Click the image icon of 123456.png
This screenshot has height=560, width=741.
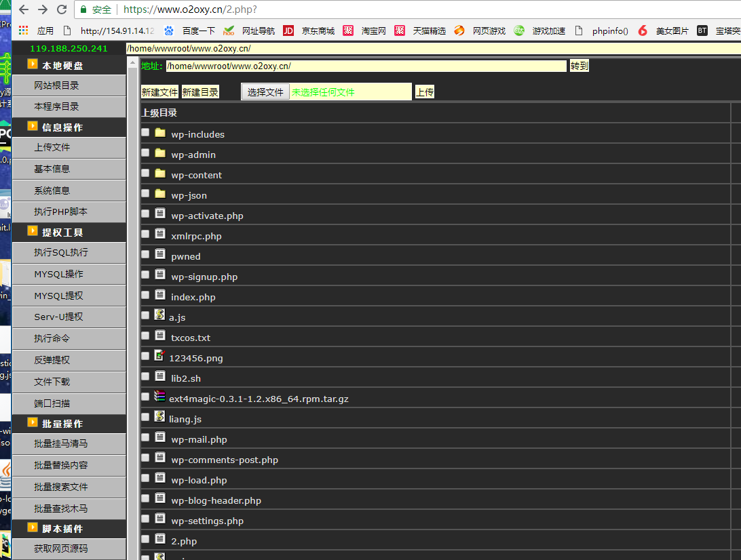159,355
